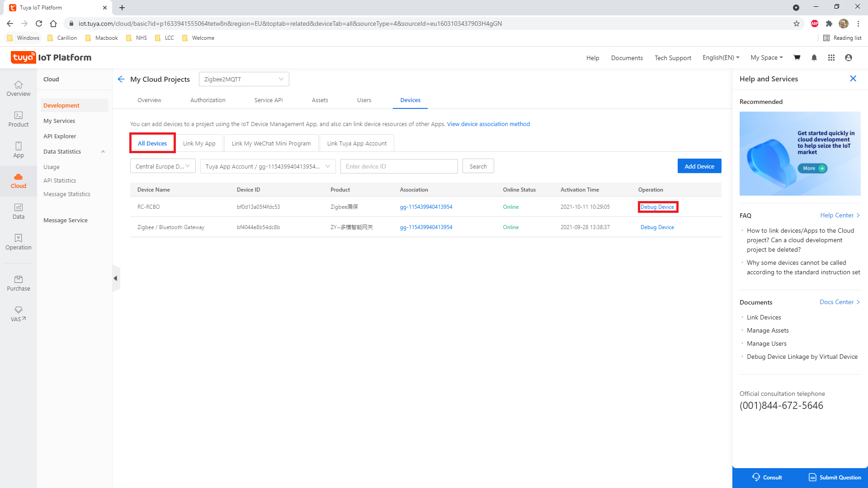This screenshot has width=868, height=488.
Task: Click Debug Device for RC-RCBO
Action: [x=657, y=207]
